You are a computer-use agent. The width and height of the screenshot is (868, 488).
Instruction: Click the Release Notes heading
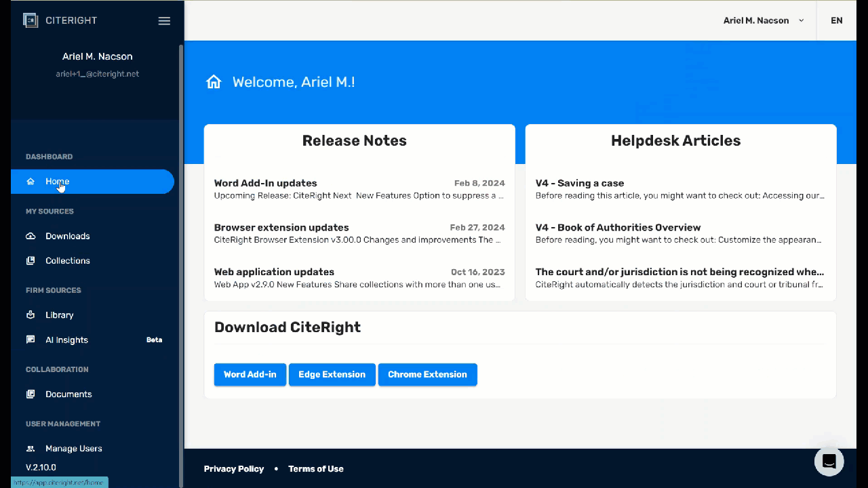[355, 141]
